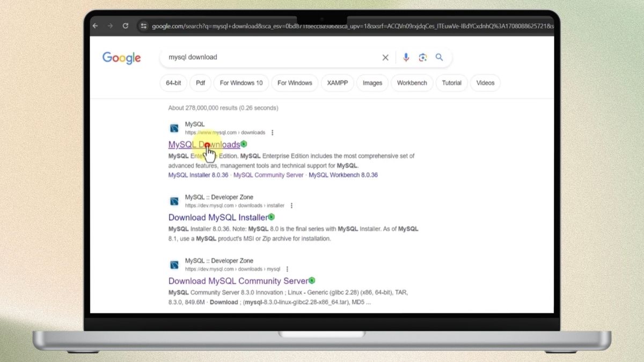Open MySQL Installer 8.0.36 sitelink
644x362 pixels.
[199, 175]
